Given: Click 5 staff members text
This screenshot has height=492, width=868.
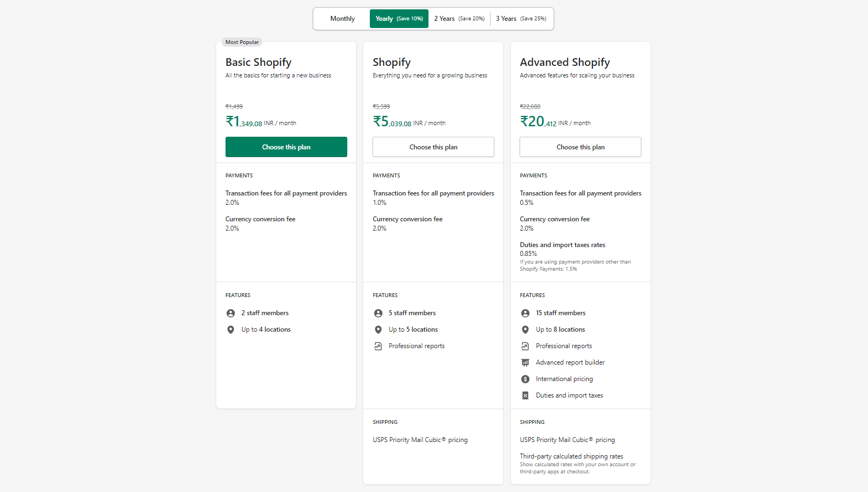Looking at the screenshot, I should pos(412,313).
